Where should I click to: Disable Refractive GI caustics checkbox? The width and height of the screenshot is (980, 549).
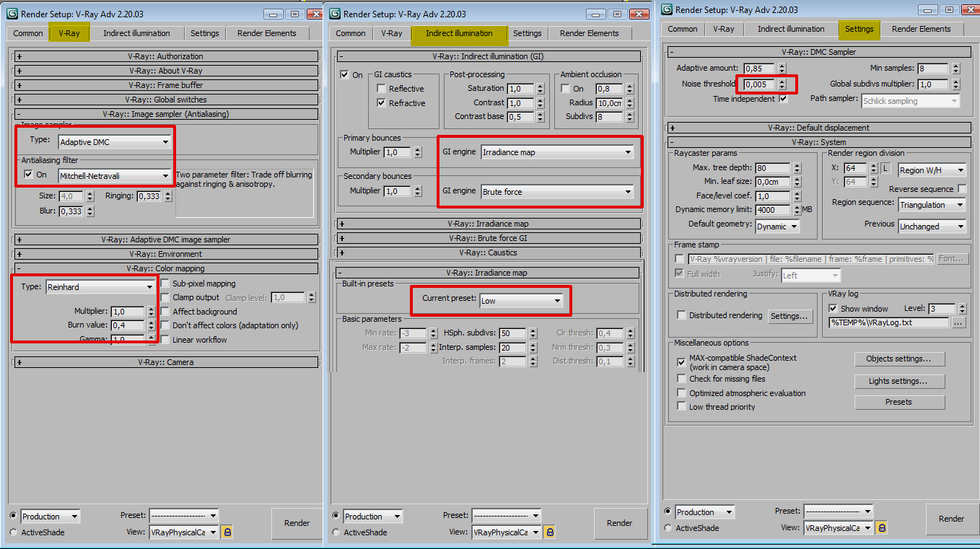381,103
